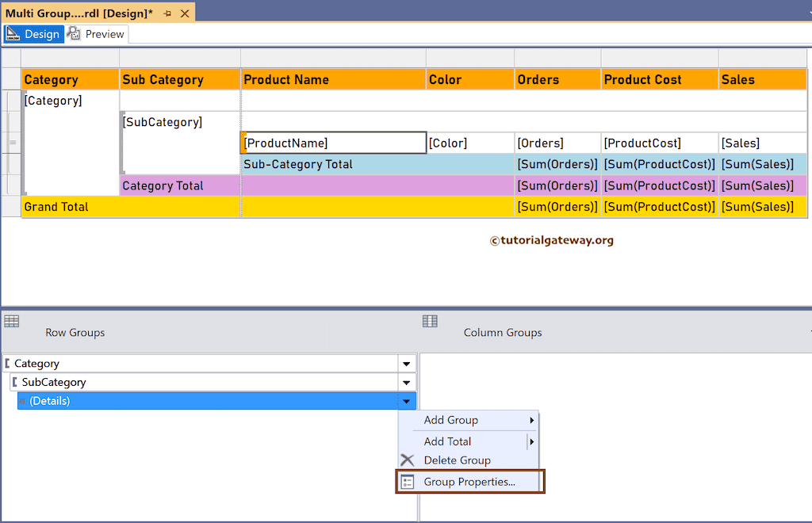Viewport: 812px width, 523px height.
Task: Open the SubCategory row group dropdown arrow
Action: pyautogui.click(x=406, y=383)
